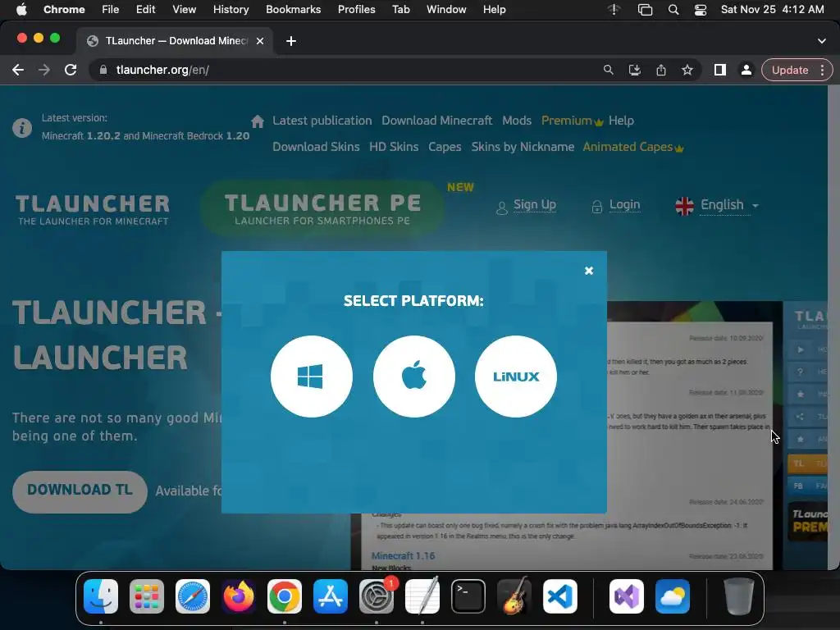The image size is (840, 630).
Task: Go back using browser back arrow
Action: (18, 71)
